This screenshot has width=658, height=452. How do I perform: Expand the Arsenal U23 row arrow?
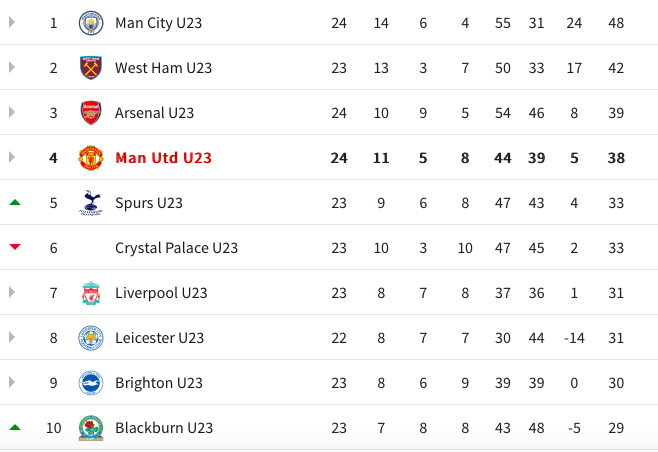coord(13,113)
